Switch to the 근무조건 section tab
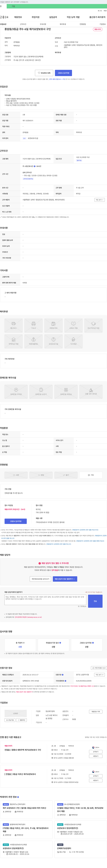 23,24
